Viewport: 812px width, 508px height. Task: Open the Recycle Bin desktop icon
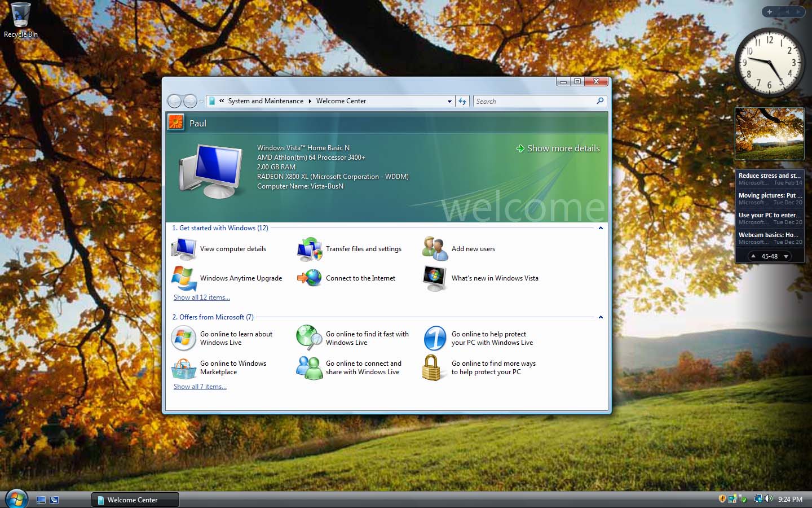pyautogui.click(x=20, y=21)
